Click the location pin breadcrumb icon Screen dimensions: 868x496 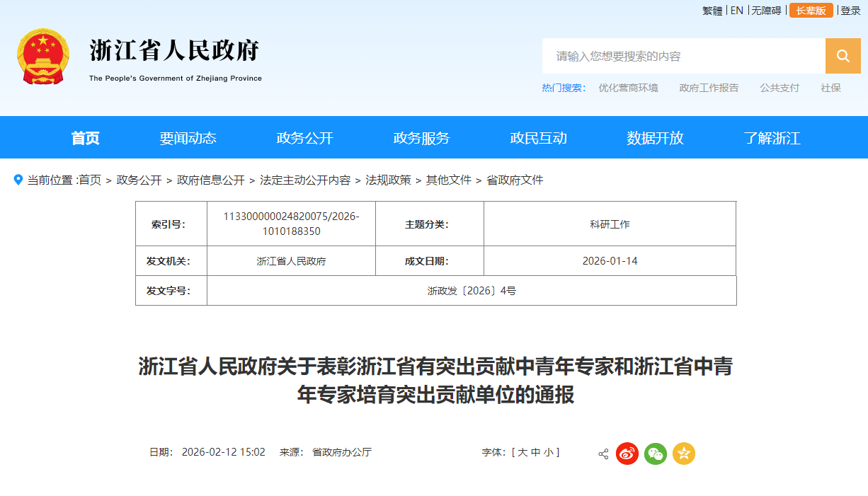18,180
